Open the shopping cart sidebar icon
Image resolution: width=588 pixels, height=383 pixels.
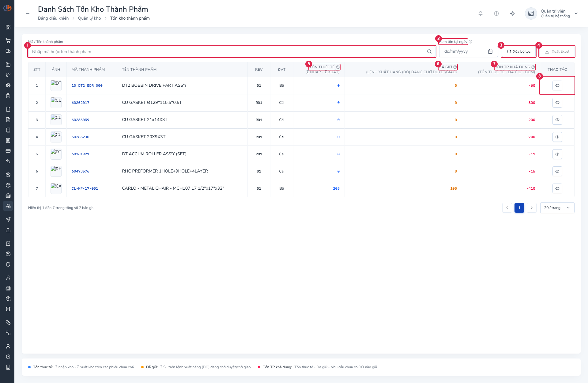click(8, 41)
